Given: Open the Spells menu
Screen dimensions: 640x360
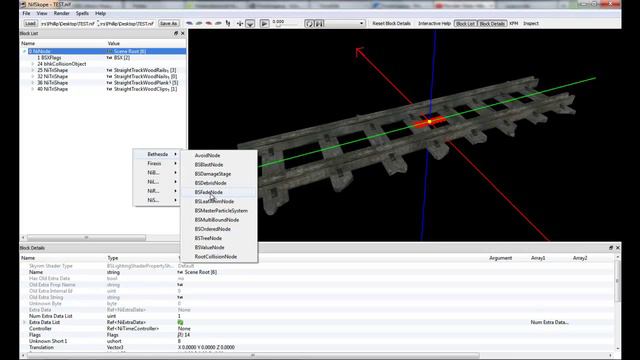Looking at the screenshot, I should [82, 13].
